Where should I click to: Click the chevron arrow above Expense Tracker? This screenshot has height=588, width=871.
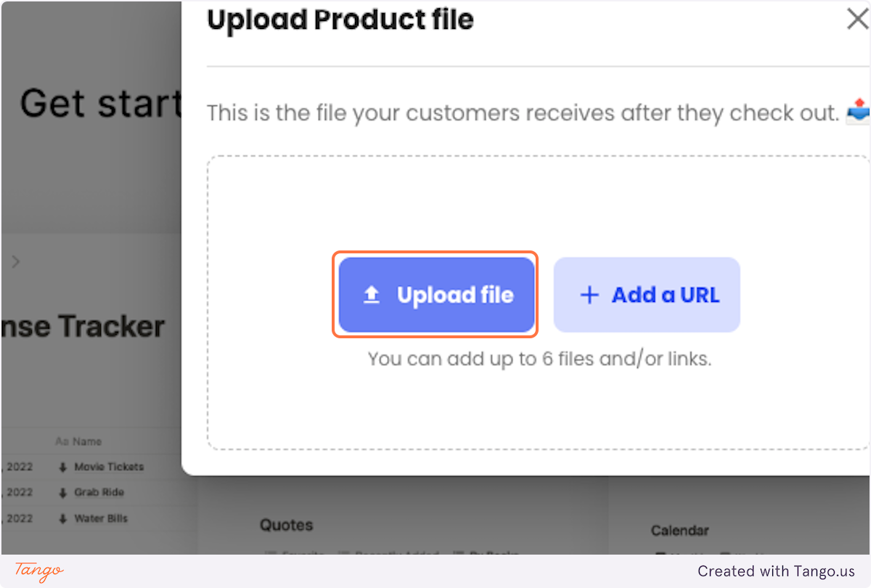pos(16,261)
